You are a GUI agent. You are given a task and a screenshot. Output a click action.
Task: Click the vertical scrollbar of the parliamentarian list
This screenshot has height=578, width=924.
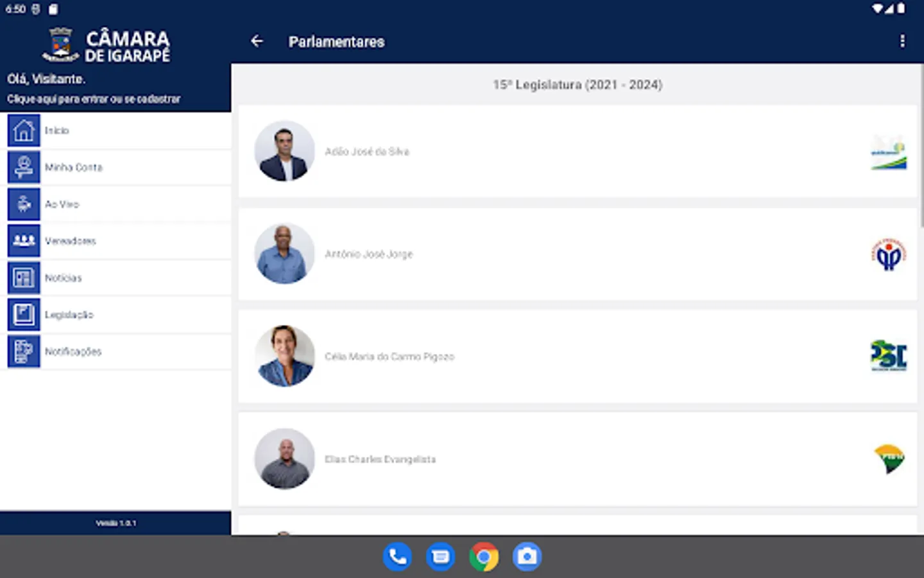921,145
